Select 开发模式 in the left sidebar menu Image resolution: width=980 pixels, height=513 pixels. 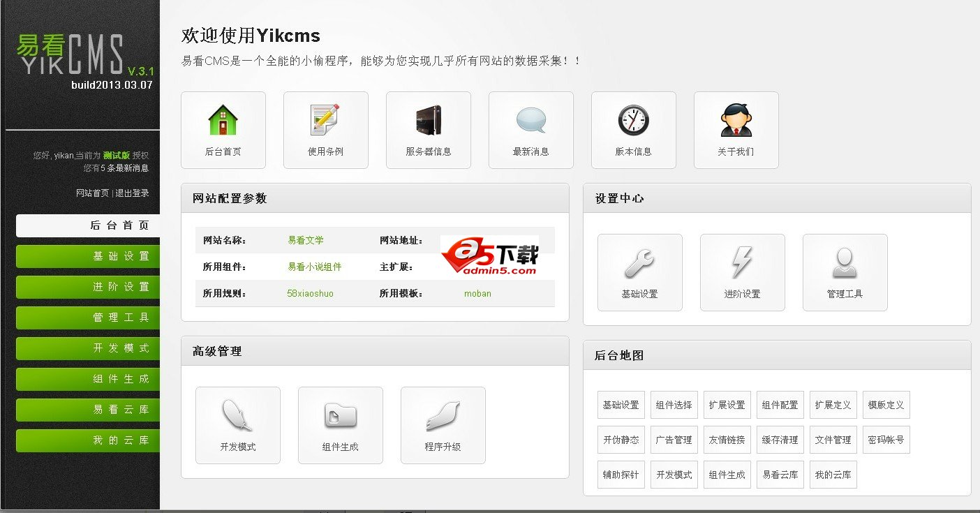click(x=88, y=348)
